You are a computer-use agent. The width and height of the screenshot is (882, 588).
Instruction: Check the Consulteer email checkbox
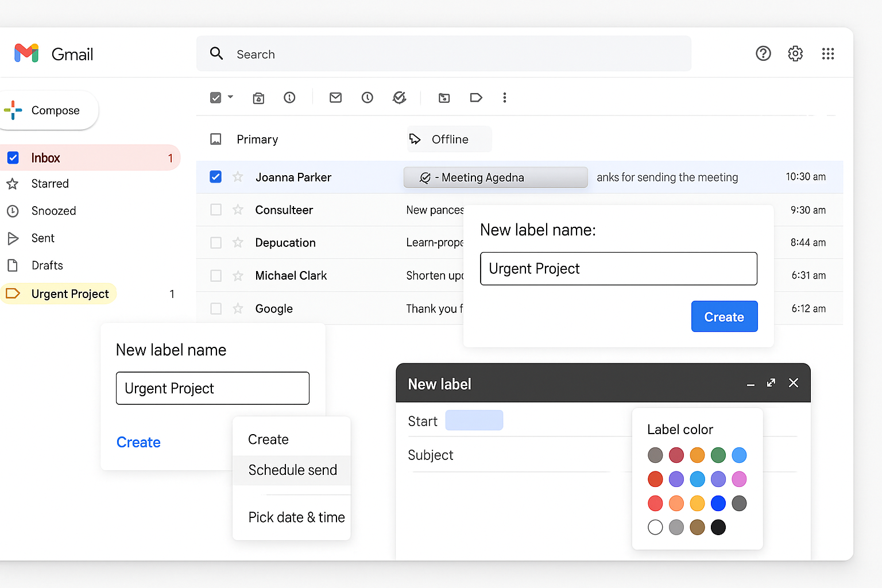tap(216, 210)
